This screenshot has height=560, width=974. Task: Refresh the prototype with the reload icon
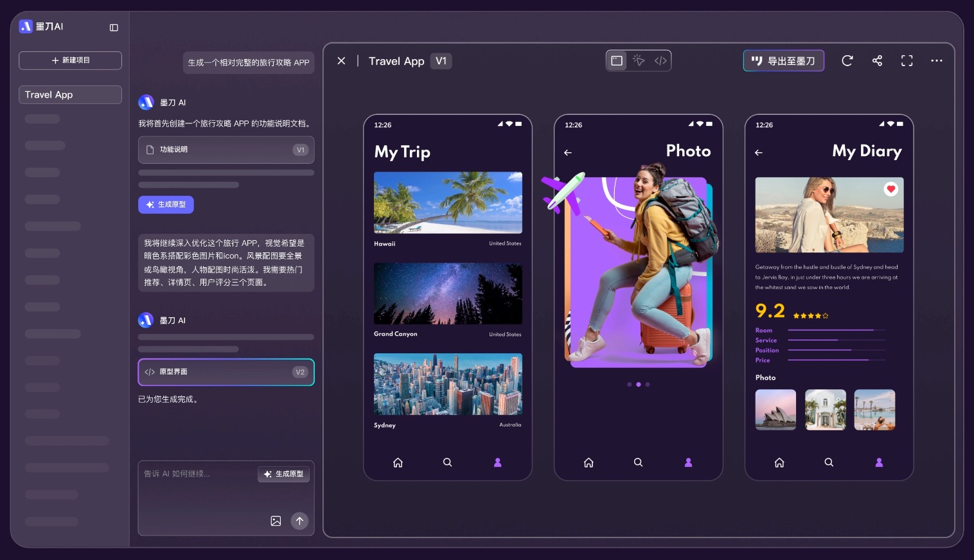847,61
